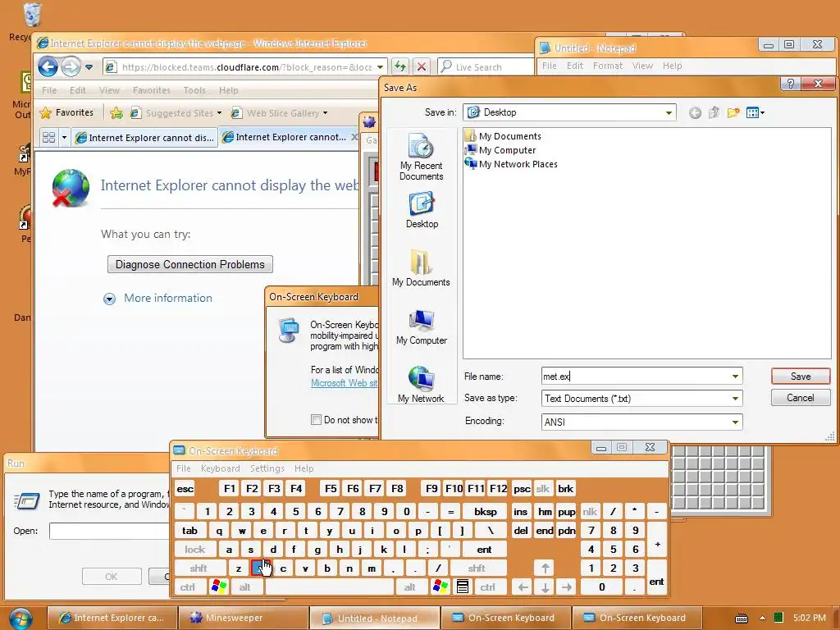Toggle the nlk key on keyboard
Screen dimensions: 840x630
click(590, 512)
